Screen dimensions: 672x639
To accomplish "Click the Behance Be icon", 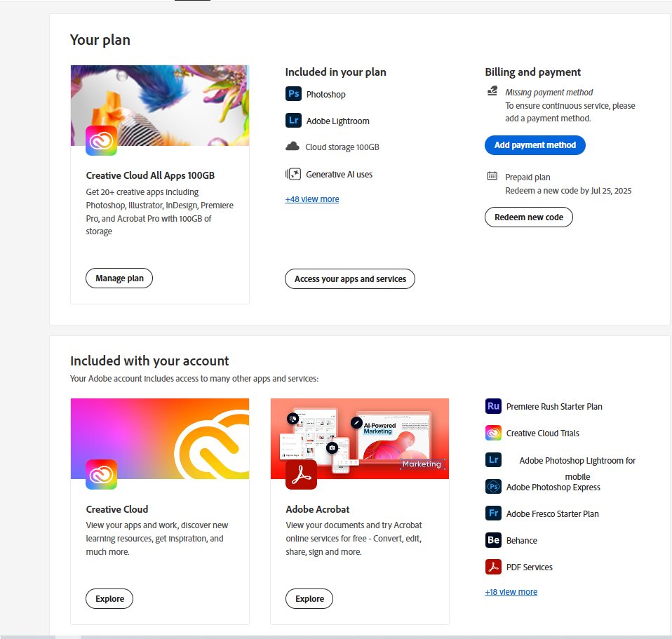I will coord(493,540).
